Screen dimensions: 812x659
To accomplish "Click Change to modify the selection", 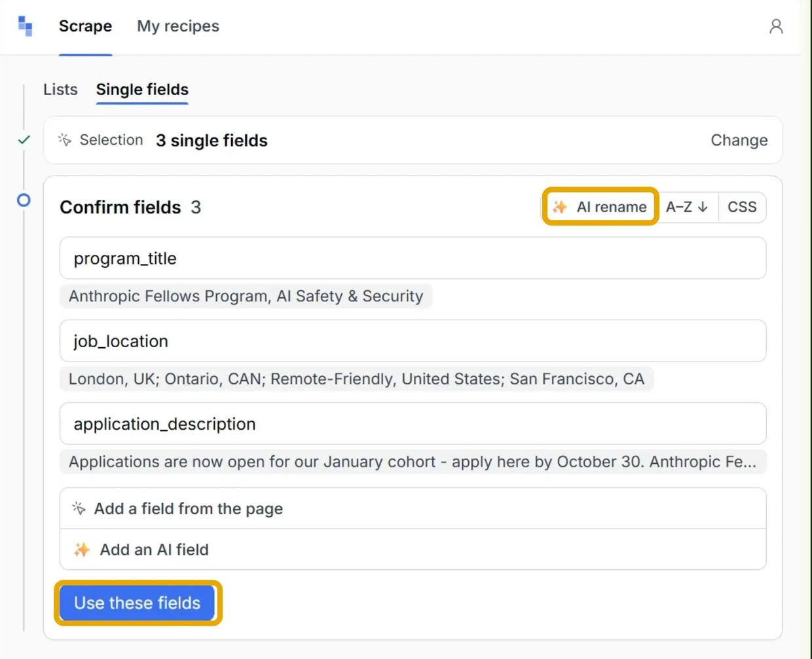I will (739, 140).
